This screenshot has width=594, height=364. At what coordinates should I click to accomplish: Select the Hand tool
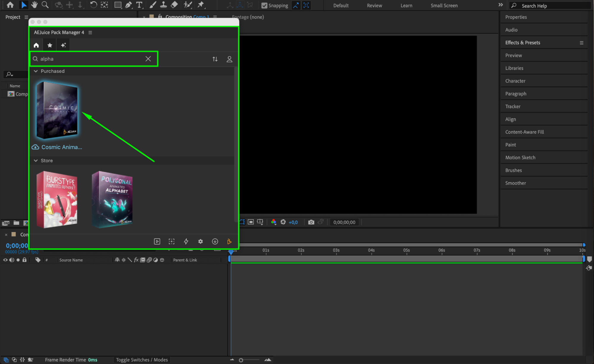(34, 5)
